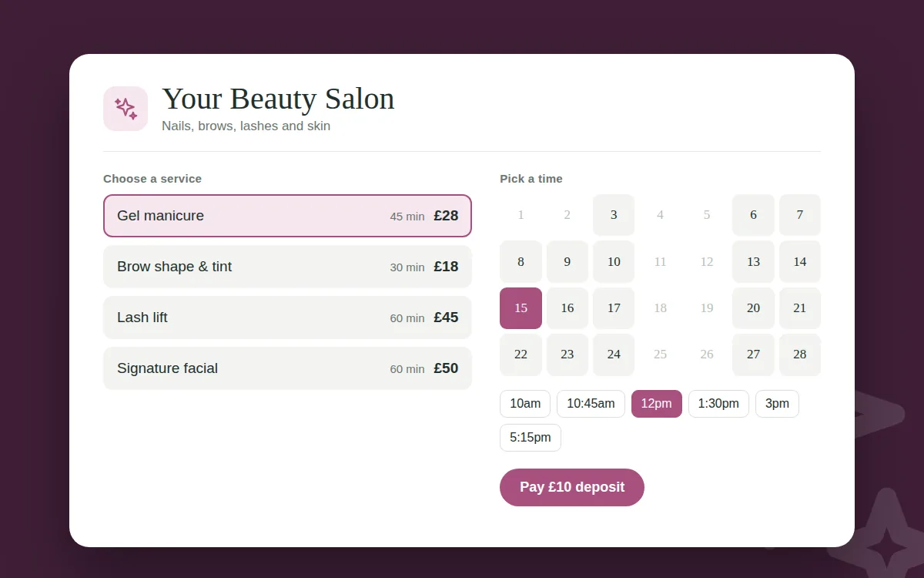Click the 'Your Beauty Salon' title
The height and width of the screenshot is (578, 924).
pos(278,99)
